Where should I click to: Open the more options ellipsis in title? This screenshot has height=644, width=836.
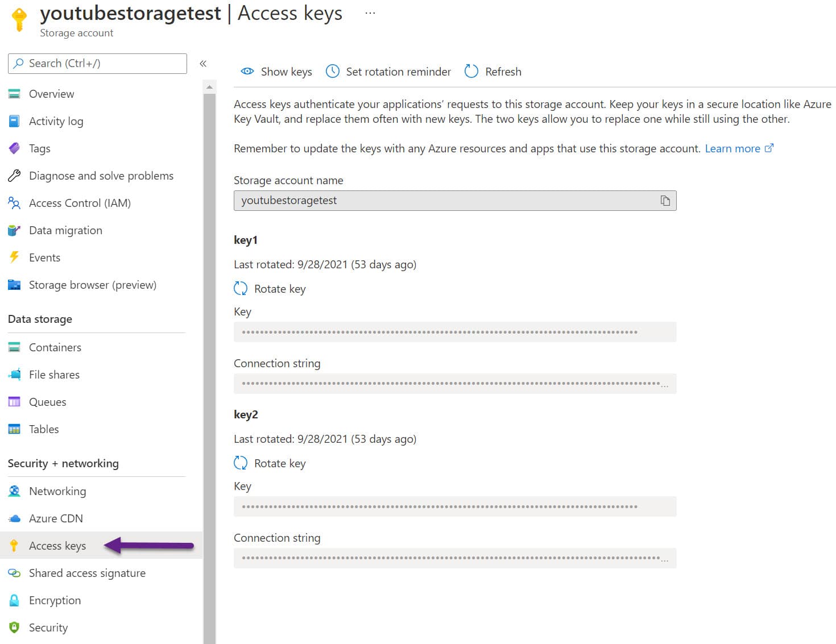[370, 13]
